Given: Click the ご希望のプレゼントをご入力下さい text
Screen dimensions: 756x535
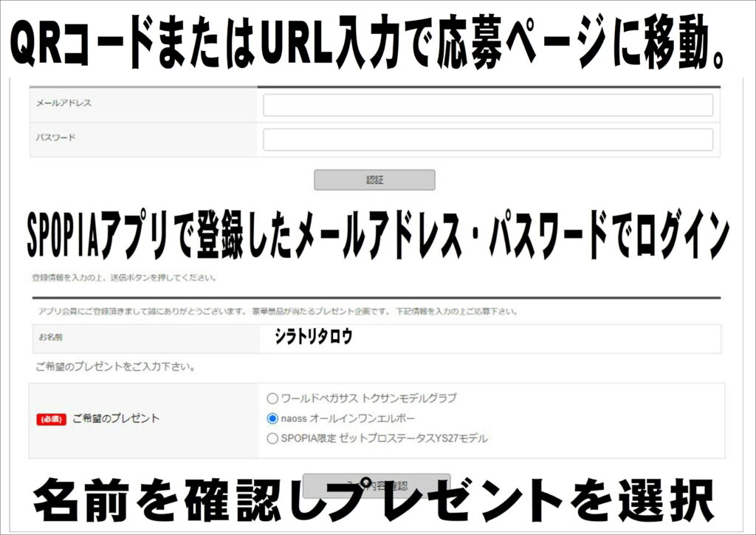Looking at the screenshot, I should 116,367.
